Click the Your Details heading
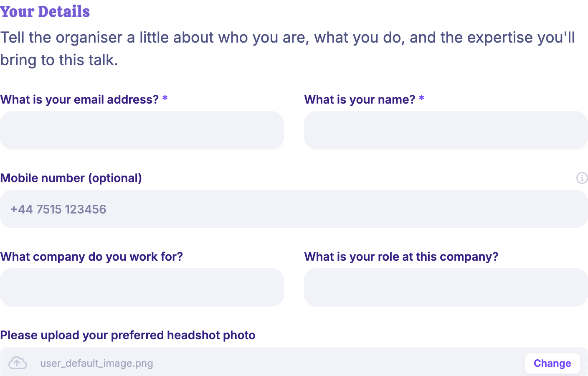This screenshot has height=376, width=588. click(x=45, y=12)
